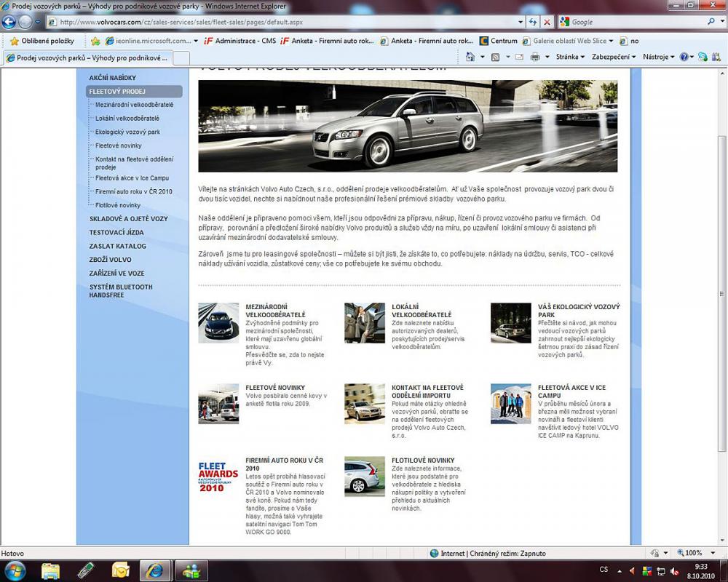
Task: Open the search provider dropdown arrow
Action: click(721, 22)
